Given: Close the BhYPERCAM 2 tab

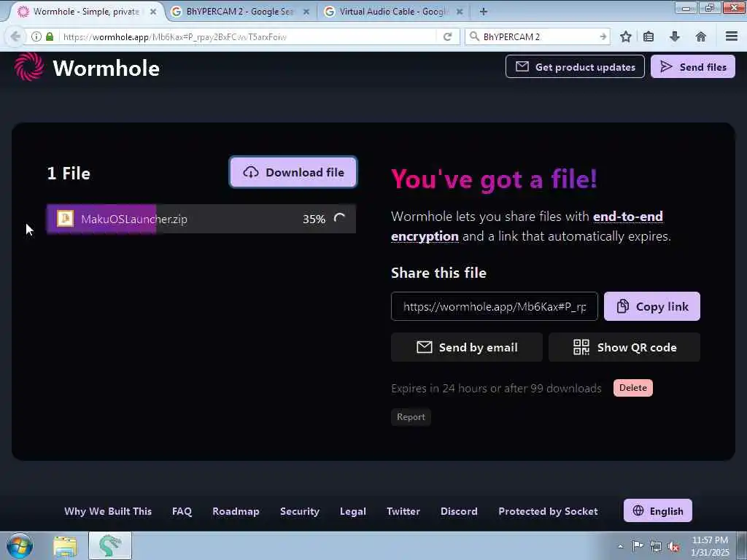Looking at the screenshot, I should coord(306,12).
